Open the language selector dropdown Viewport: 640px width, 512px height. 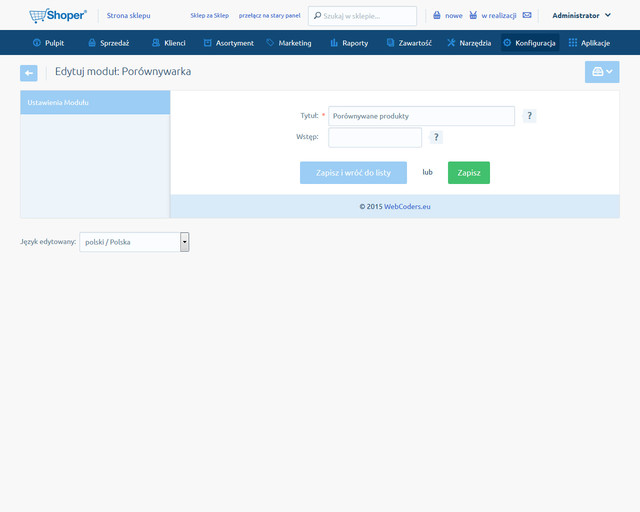point(184,242)
